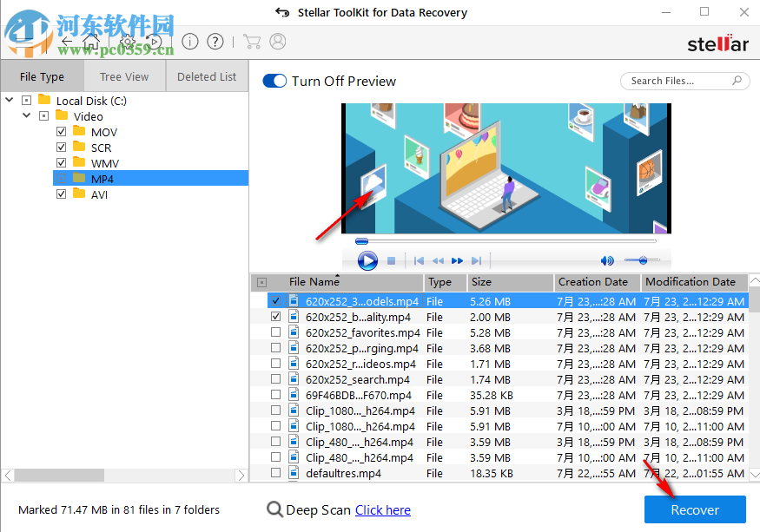
Task: Click the account profile icon
Action: [x=277, y=41]
